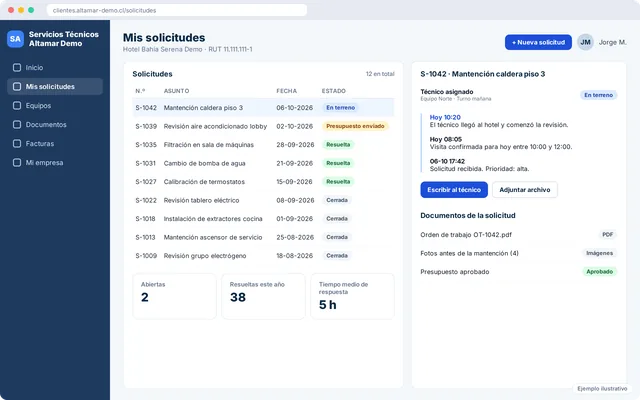Click the Resuelta badge for S-1035
The image size is (640, 400).
(x=338, y=144)
